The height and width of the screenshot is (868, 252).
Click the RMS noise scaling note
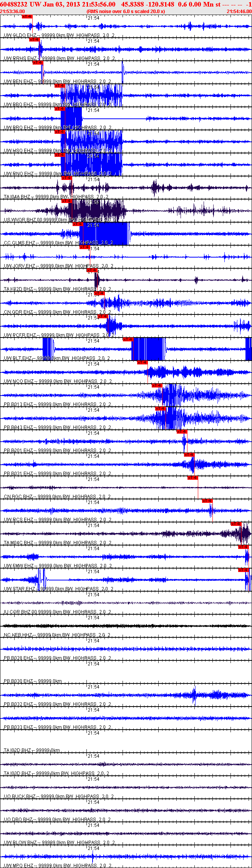tap(126, 12)
